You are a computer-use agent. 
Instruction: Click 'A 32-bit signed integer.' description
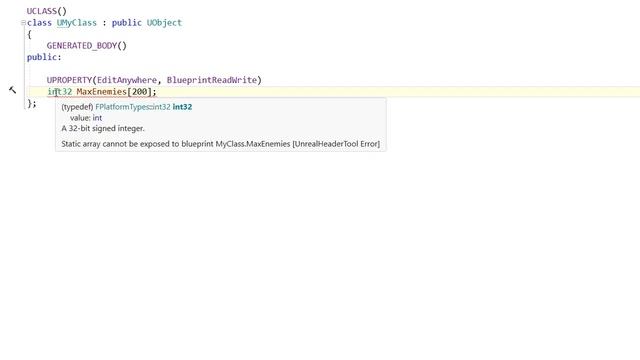click(103, 129)
